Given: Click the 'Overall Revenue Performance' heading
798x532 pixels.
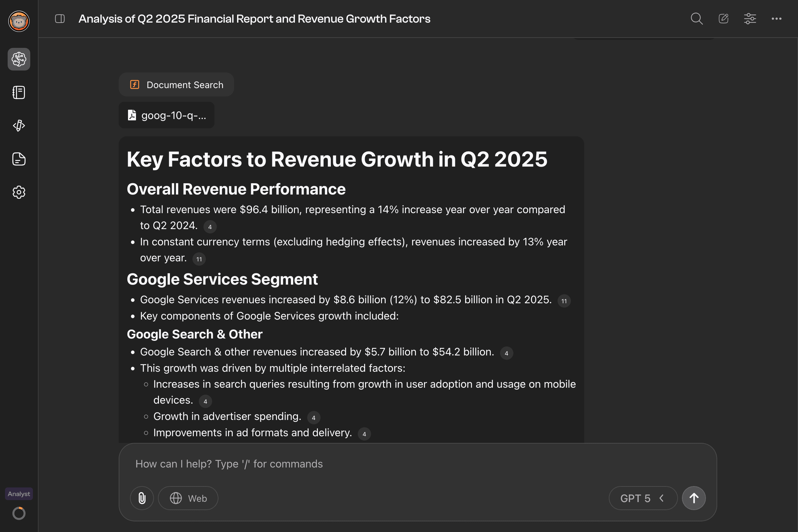Looking at the screenshot, I should coord(236,189).
